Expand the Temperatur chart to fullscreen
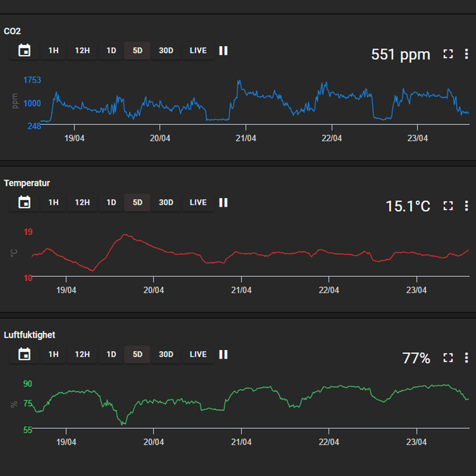Viewport: 476px width, 476px height. tap(448, 206)
